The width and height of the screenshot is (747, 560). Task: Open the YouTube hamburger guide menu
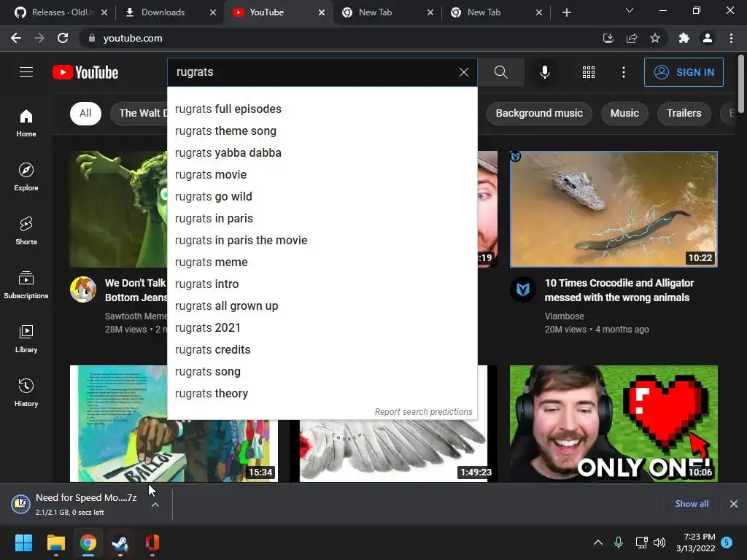(x=26, y=72)
